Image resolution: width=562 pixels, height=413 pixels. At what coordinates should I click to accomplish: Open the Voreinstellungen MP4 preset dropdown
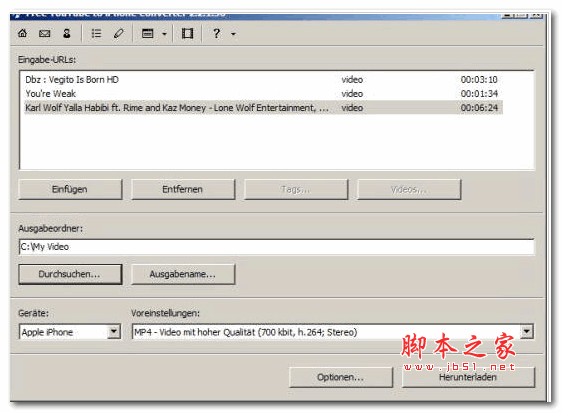[x=527, y=332]
